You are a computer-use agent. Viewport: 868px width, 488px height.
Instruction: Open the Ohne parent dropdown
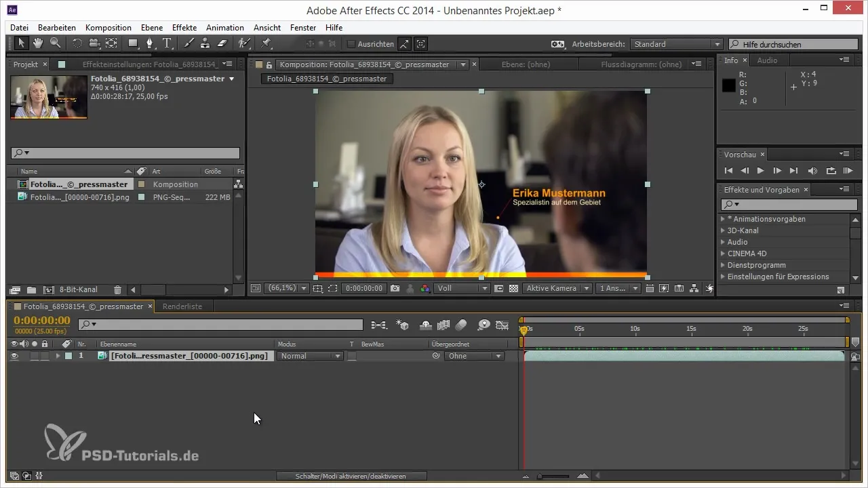(475, 356)
